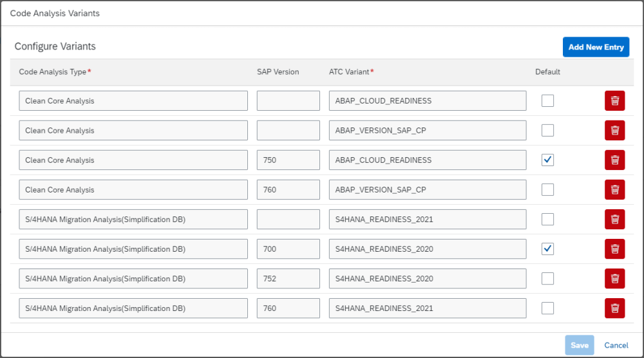Click Code Analysis Type field in version 750 row
This screenshot has width=644, height=358.
click(133, 160)
